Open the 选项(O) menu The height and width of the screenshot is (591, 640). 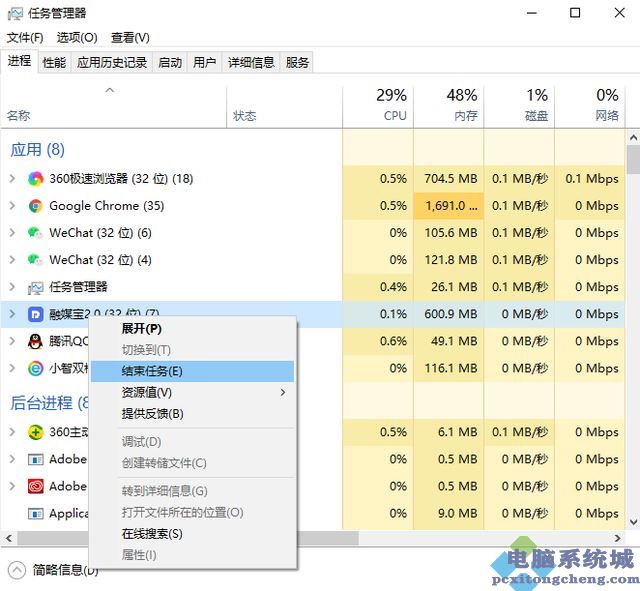pos(77,38)
